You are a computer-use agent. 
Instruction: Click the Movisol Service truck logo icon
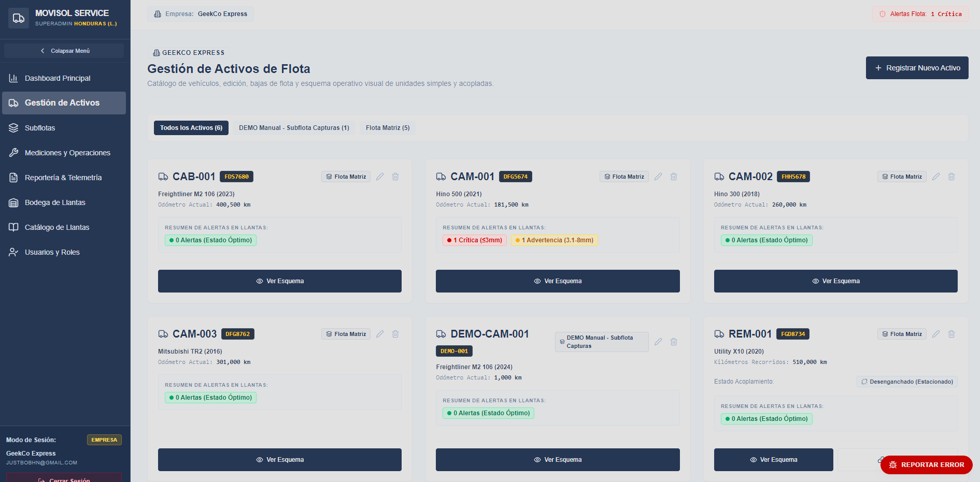click(x=19, y=18)
